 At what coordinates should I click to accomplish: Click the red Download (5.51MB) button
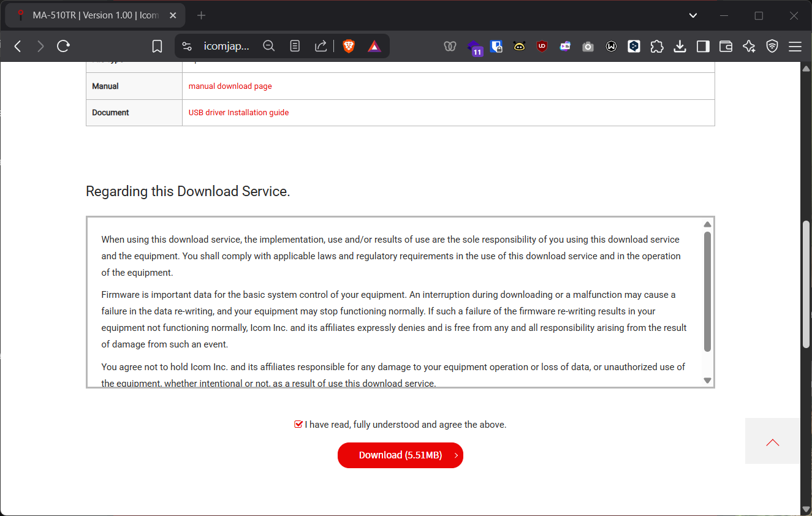pyautogui.click(x=400, y=455)
